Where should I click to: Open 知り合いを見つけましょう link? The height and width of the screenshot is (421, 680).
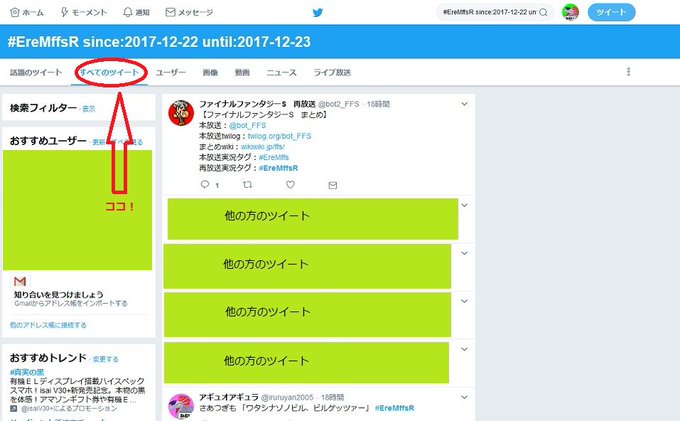[x=59, y=294]
